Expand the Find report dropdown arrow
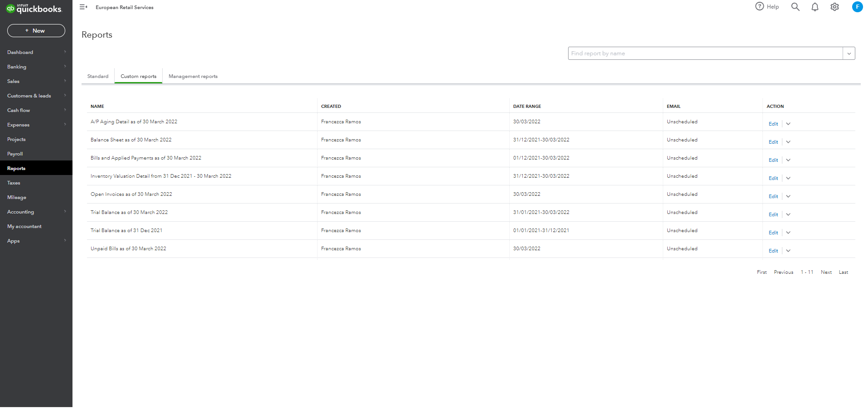Image resolution: width=868 pixels, height=408 pixels. click(x=849, y=53)
